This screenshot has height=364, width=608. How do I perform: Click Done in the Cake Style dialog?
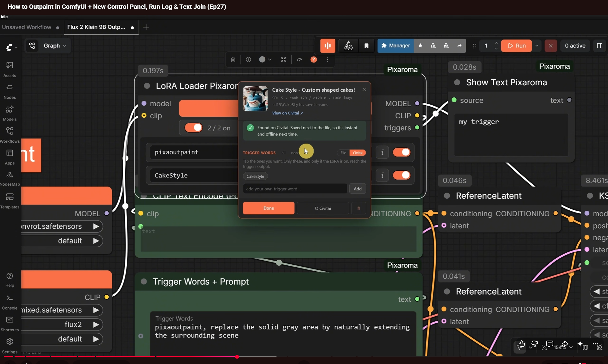click(269, 208)
